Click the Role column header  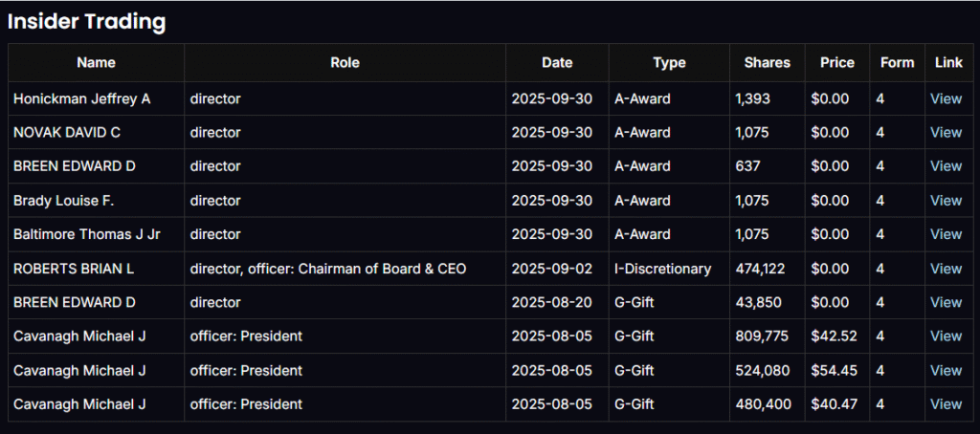[x=345, y=63]
